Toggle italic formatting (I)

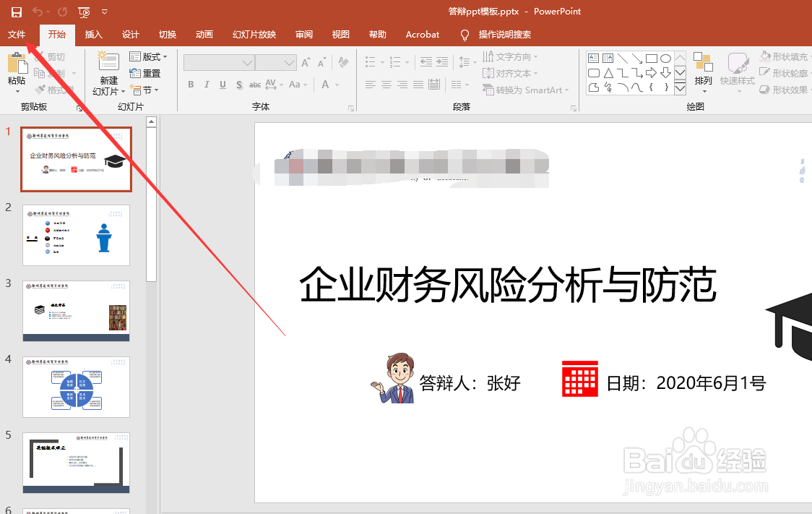click(x=207, y=85)
